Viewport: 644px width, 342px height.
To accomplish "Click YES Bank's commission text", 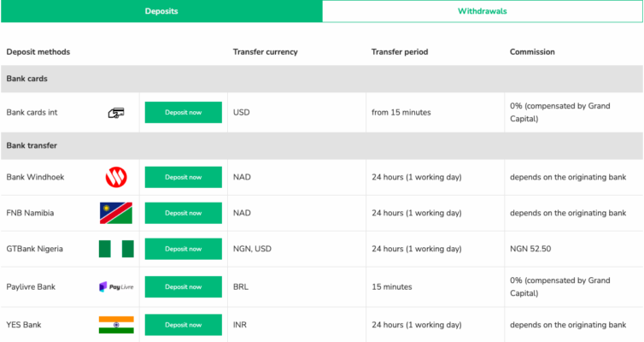I will 568,325.
